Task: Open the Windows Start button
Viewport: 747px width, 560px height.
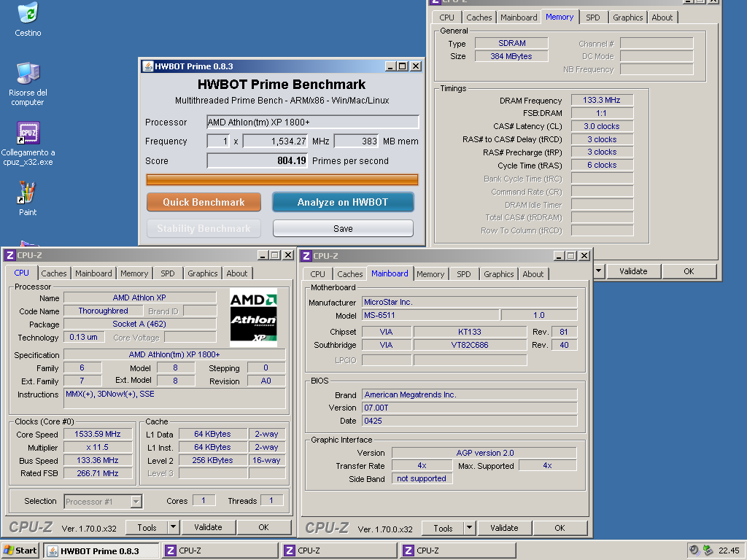Action: tap(20, 551)
